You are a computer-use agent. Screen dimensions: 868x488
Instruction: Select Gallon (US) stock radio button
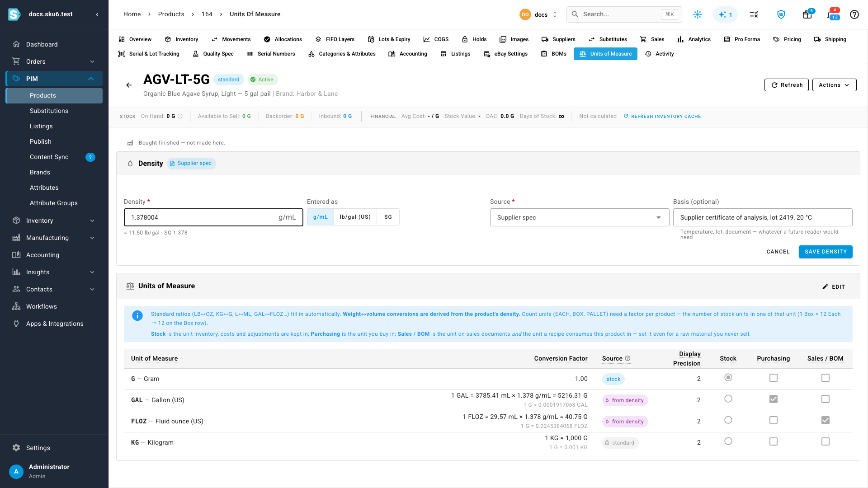pyautogui.click(x=728, y=399)
